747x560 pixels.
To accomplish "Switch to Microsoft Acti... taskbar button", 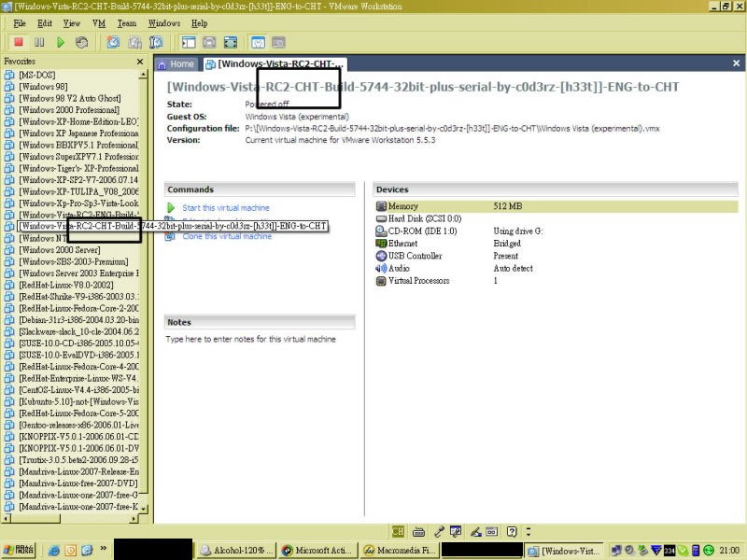I will [317, 550].
